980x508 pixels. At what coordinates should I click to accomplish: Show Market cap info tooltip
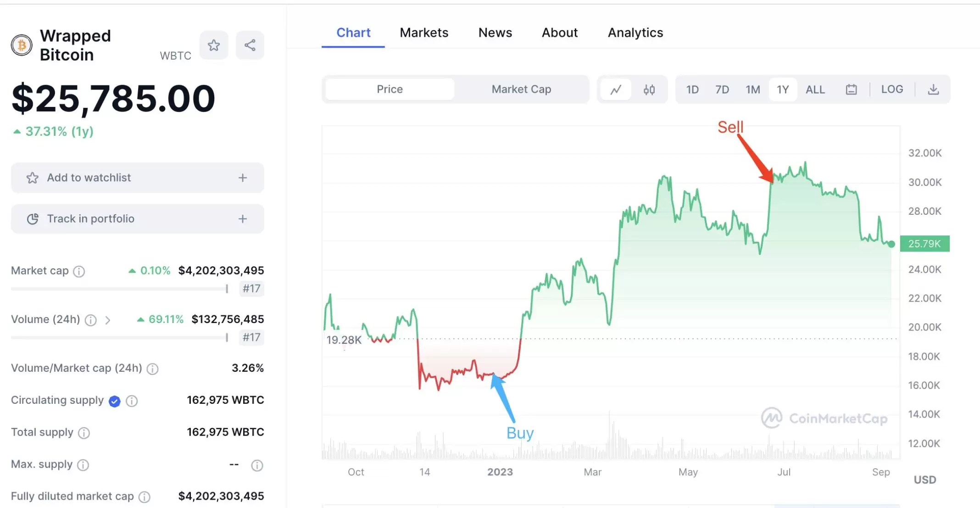pyautogui.click(x=79, y=272)
